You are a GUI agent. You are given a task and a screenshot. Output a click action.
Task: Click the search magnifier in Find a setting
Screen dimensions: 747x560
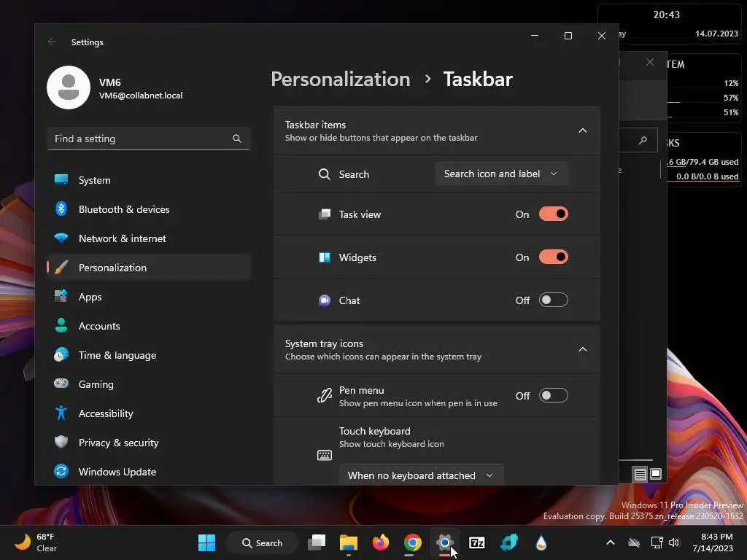click(237, 139)
